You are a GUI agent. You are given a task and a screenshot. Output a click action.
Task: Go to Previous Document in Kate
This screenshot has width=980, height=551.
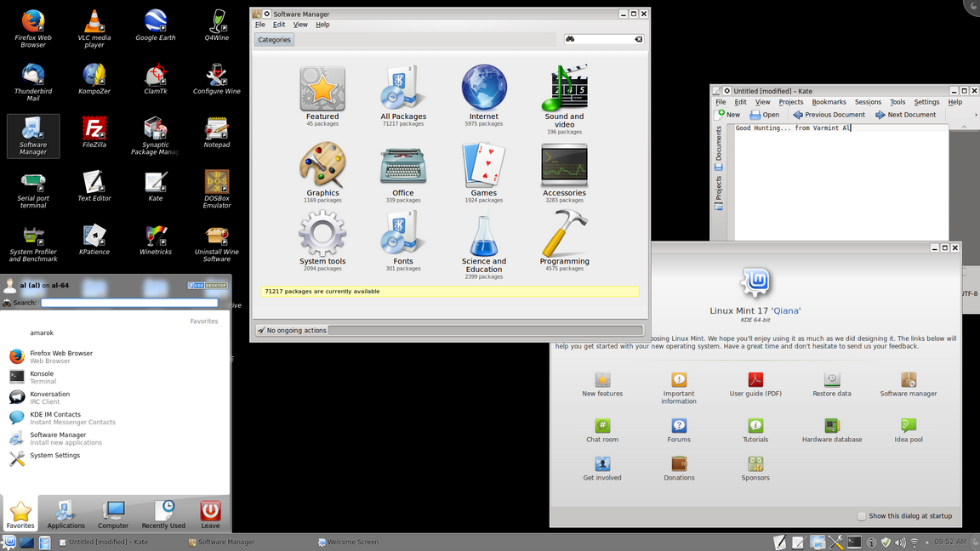point(829,114)
